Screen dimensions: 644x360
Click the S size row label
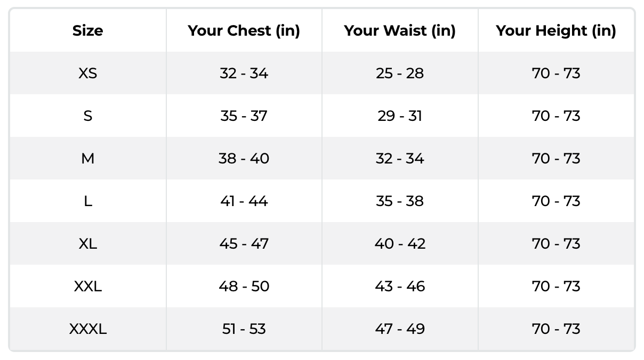87,116
